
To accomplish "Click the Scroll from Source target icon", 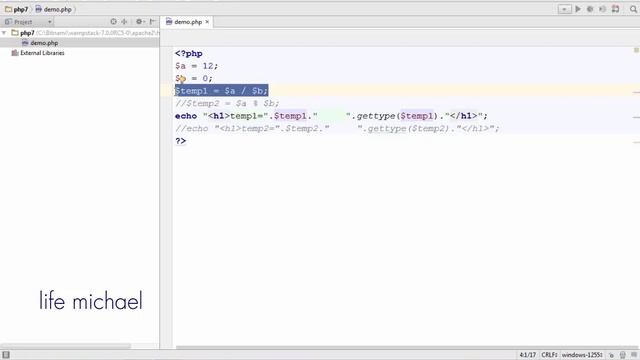I will (113, 22).
